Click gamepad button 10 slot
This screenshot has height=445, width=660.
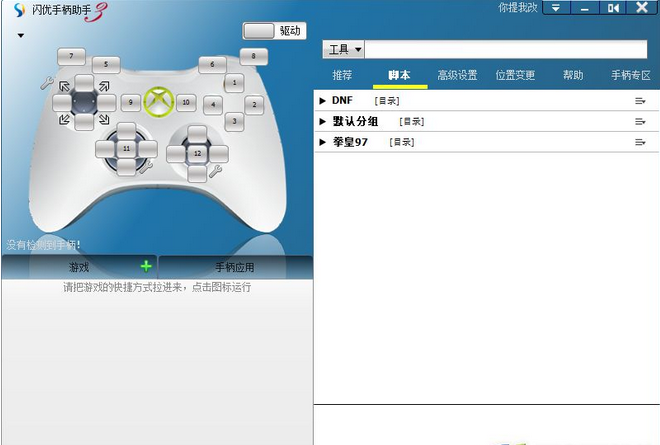[186, 102]
